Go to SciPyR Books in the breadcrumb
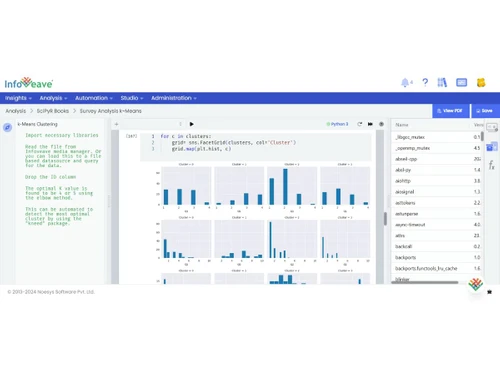Screen dimensions: 500x375 (x=53, y=111)
